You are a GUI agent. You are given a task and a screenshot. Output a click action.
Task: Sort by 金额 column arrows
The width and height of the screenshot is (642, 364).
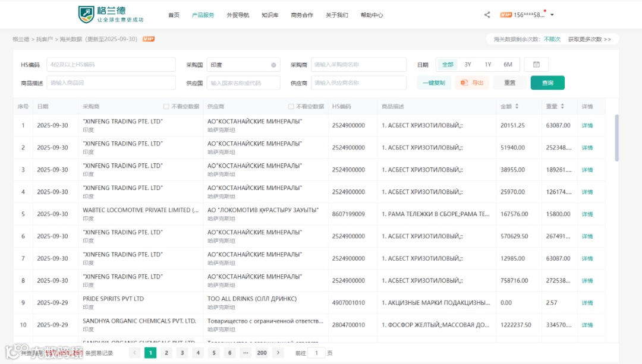coord(517,106)
